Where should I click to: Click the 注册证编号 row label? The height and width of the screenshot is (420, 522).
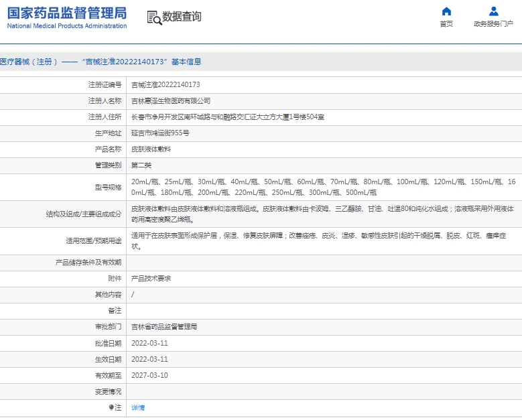click(105, 85)
